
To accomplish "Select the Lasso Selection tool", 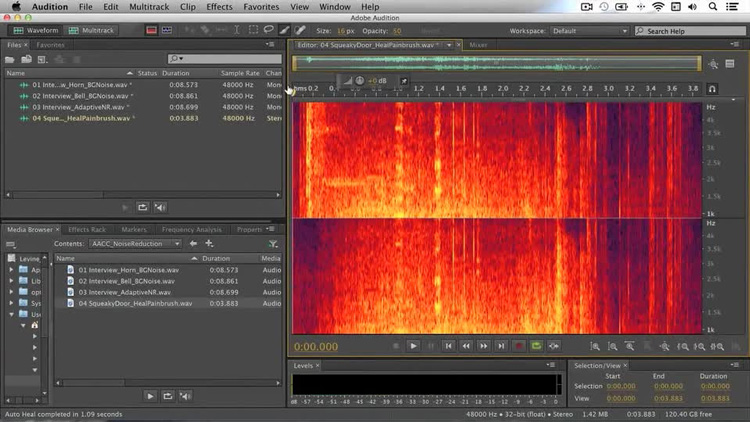I will 269,30.
